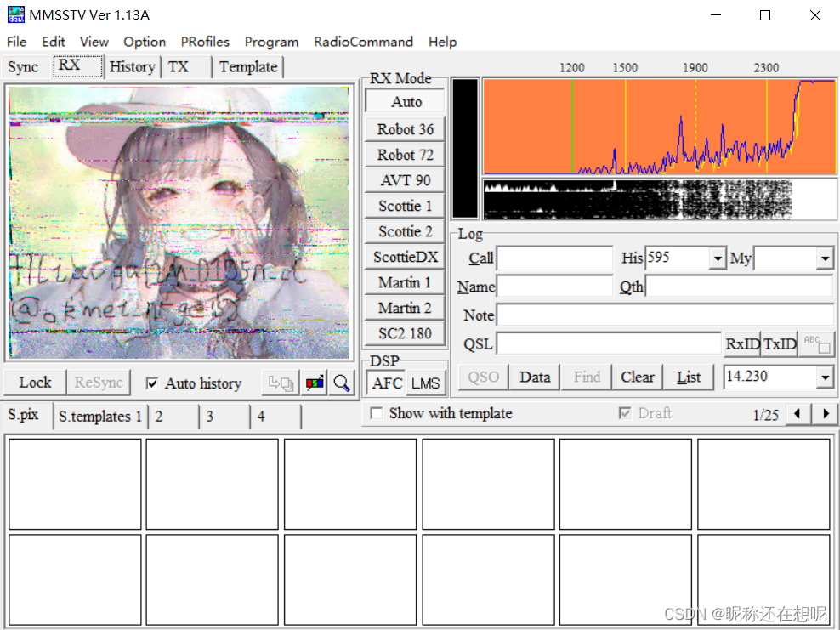Screen dimensions: 840x630
Task: Open the View menu
Action: (x=94, y=42)
